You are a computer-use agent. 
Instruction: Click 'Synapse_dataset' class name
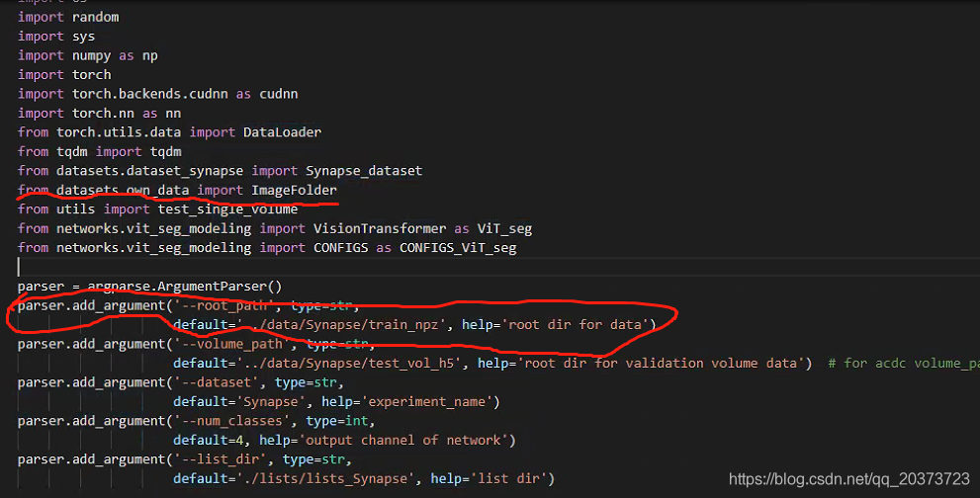click(x=364, y=171)
